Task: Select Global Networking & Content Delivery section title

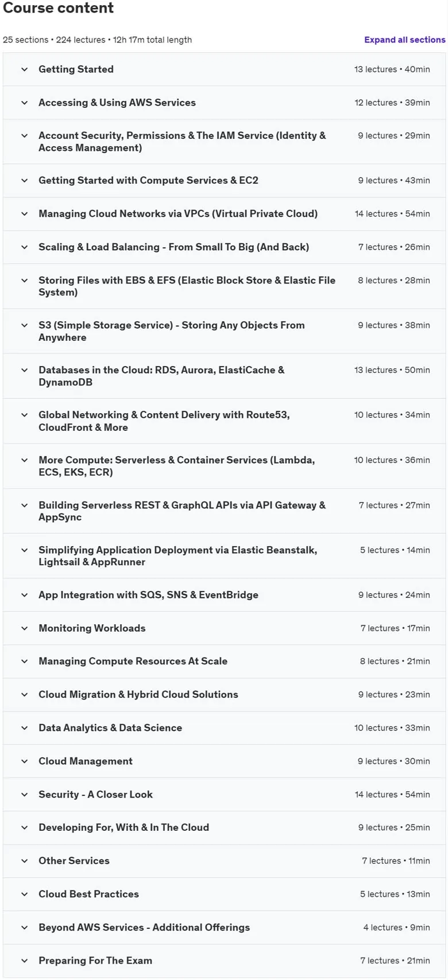Action: (164, 421)
